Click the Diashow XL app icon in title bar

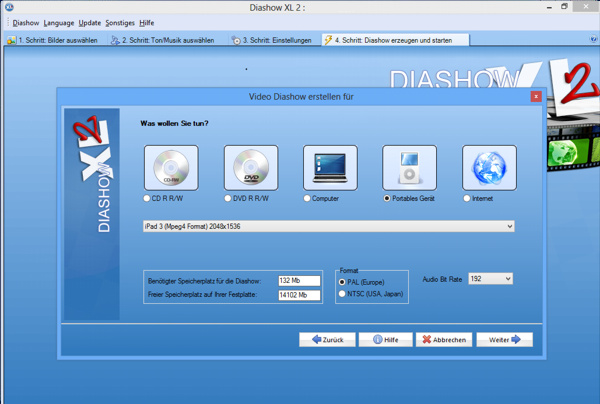pos(9,7)
